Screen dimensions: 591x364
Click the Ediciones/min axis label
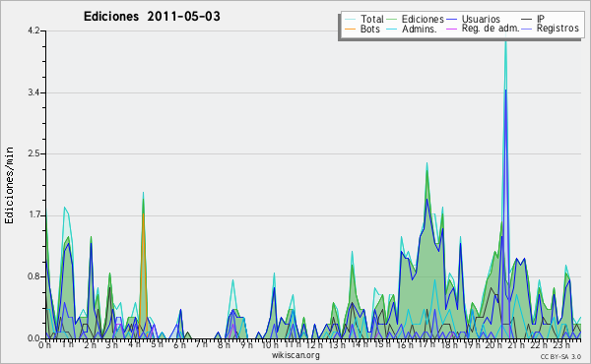tap(9, 185)
